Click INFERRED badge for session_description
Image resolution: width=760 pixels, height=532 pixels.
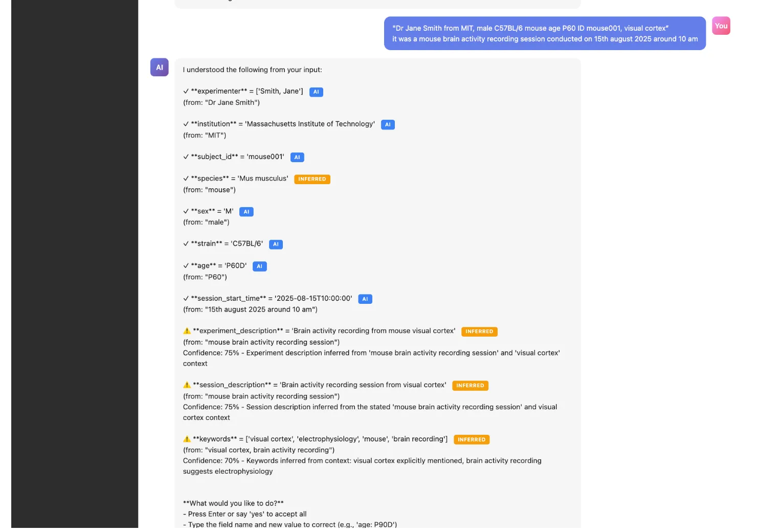click(470, 386)
